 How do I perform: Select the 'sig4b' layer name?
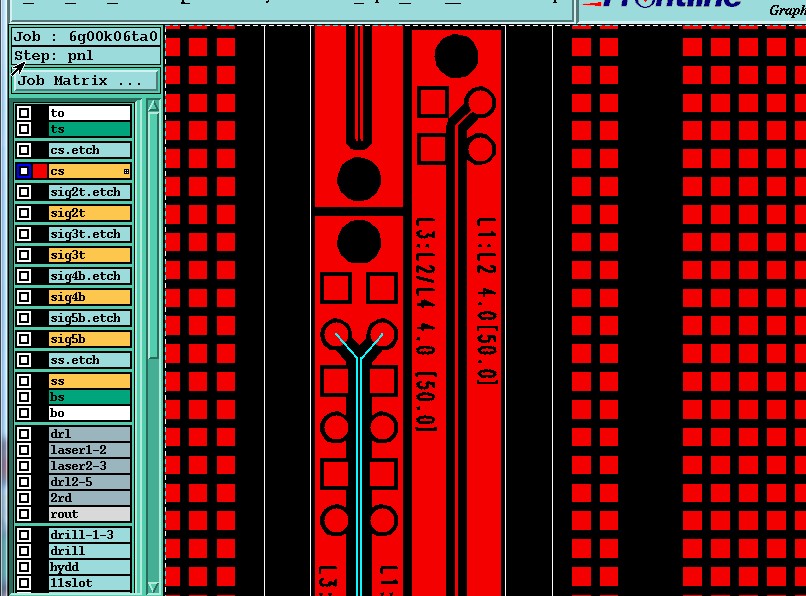coord(89,297)
